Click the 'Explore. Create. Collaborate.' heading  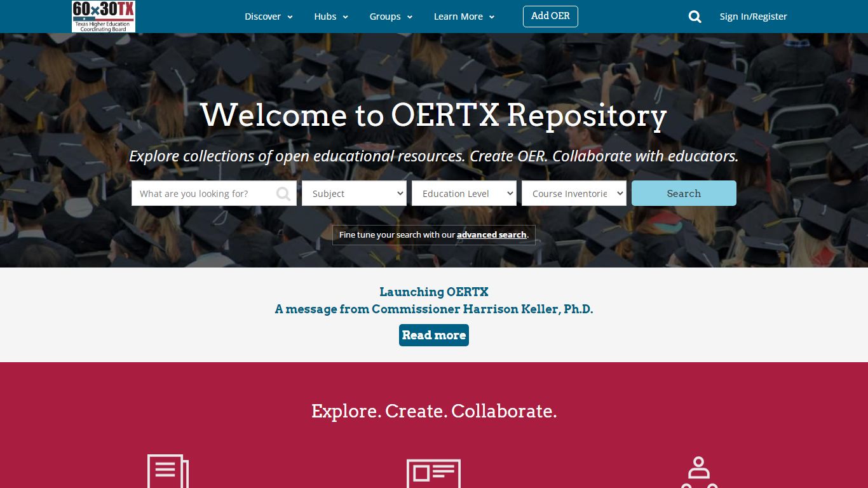[434, 411]
